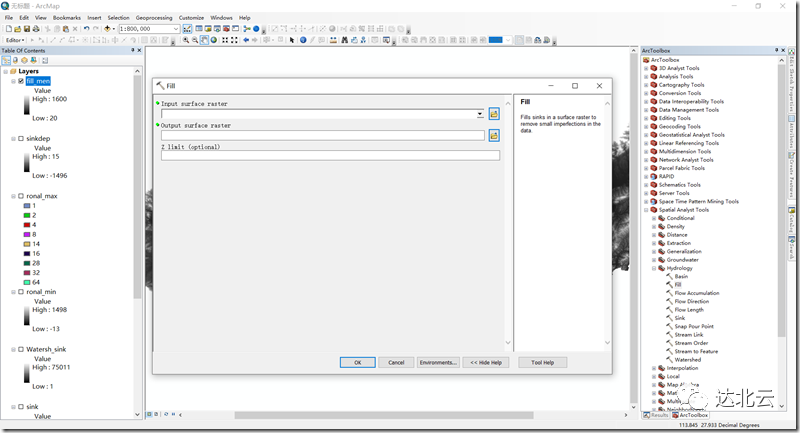Switch to List By Visibility view
The height and width of the screenshot is (433, 800).
coord(24,60)
